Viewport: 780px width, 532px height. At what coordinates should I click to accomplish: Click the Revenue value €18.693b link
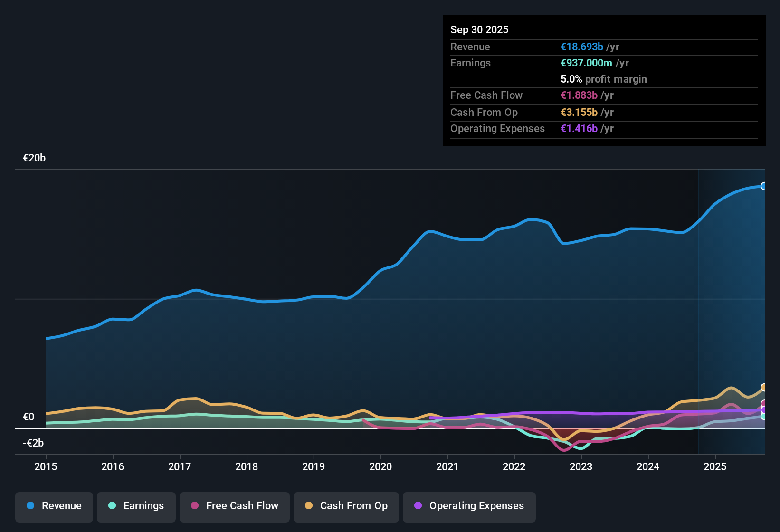[581, 47]
